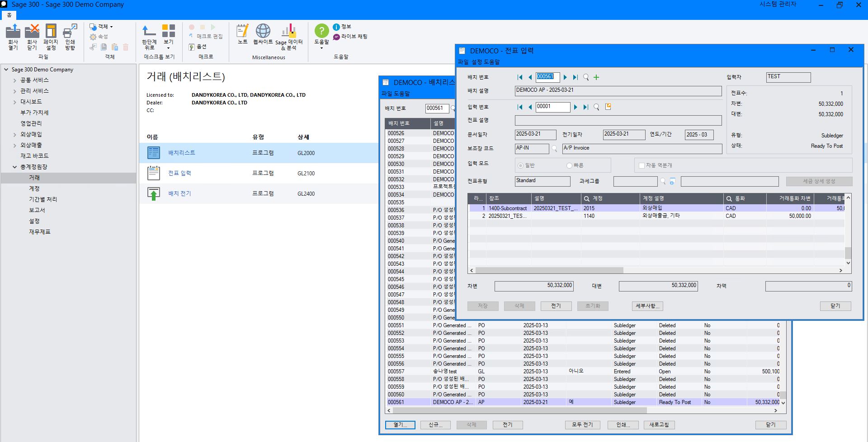Open the 노트 notes tool
868x442 pixels.
coord(243,34)
